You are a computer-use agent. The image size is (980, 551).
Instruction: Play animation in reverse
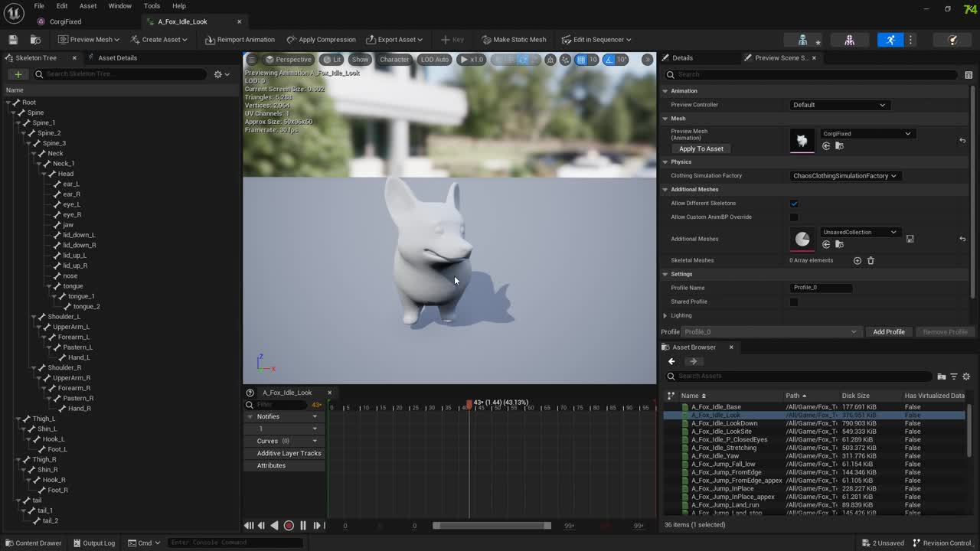[x=275, y=526]
